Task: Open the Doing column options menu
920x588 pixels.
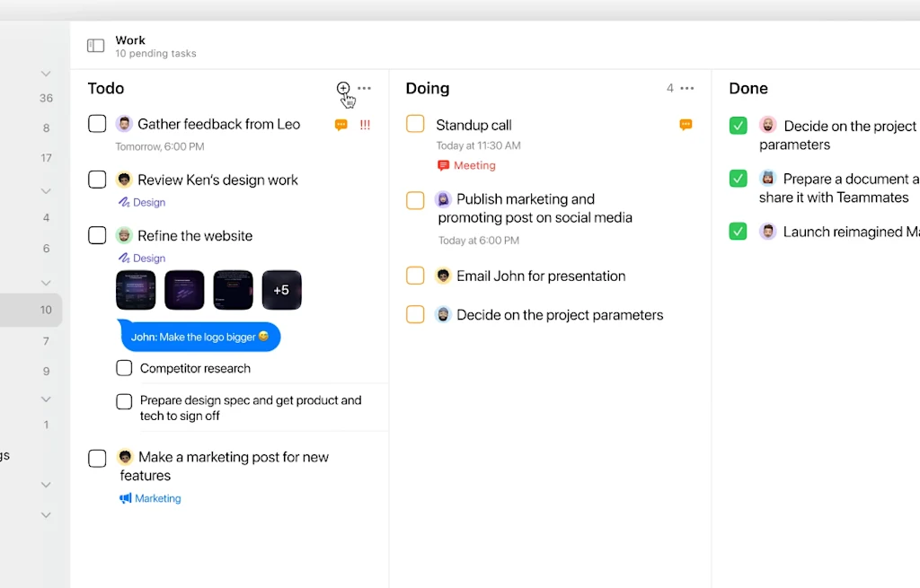Action: tap(687, 88)
